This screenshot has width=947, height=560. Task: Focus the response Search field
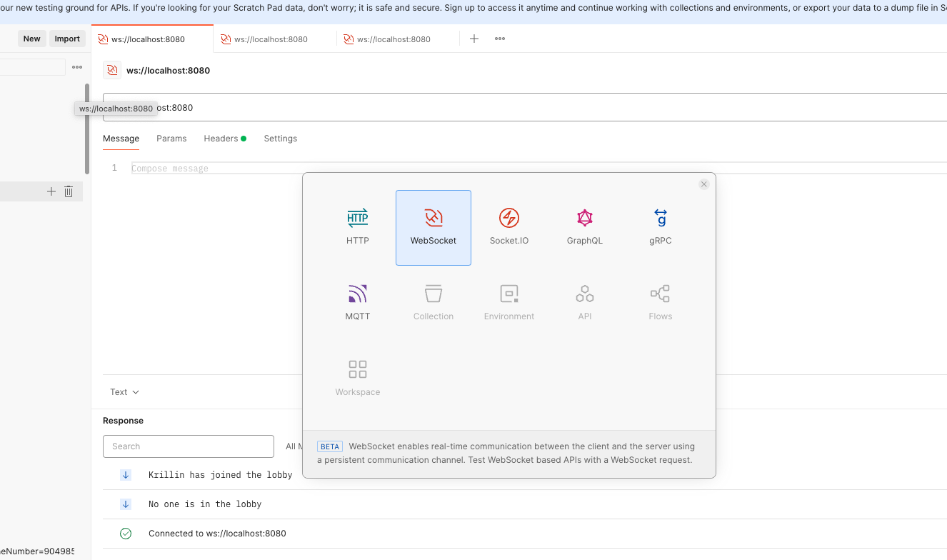pos(189,446)
